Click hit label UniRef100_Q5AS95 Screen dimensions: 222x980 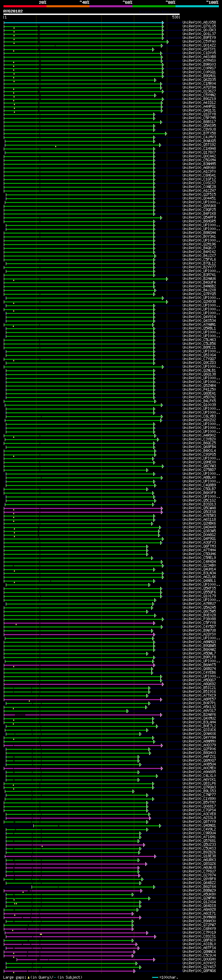199,125
